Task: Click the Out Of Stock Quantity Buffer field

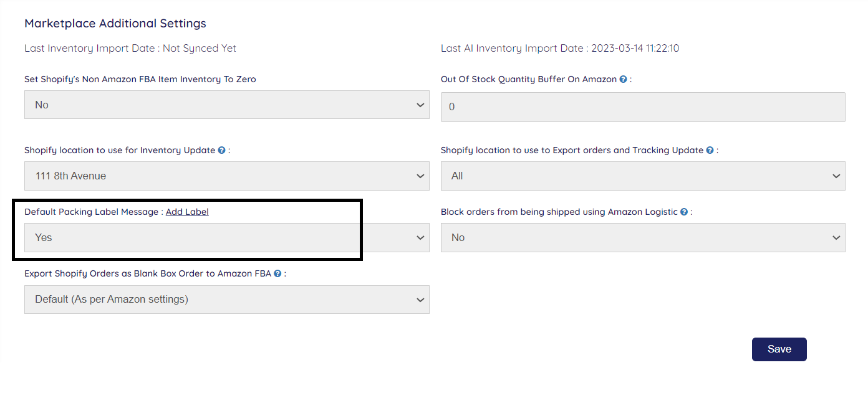Action: (x=642, y=107)
